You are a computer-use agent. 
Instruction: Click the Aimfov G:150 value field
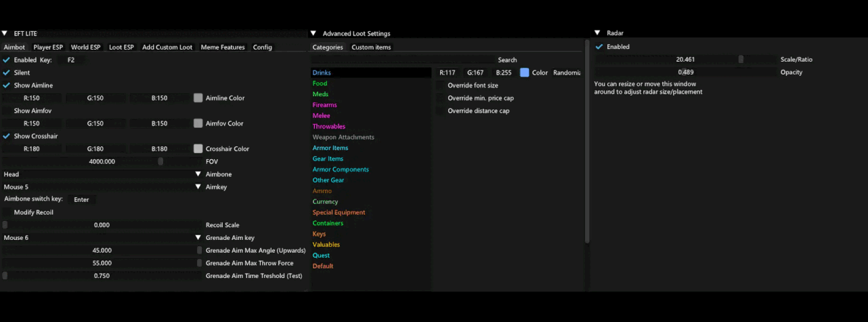point(95,123)
